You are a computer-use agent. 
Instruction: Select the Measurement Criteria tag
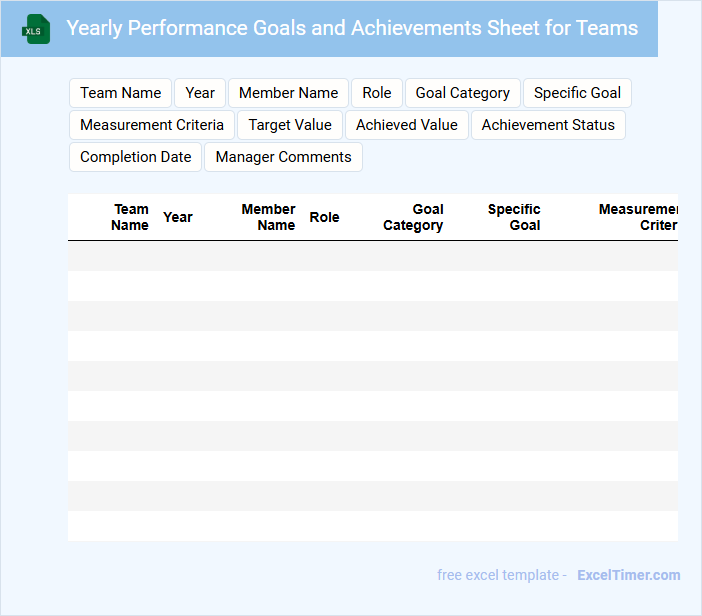[152, 125]
